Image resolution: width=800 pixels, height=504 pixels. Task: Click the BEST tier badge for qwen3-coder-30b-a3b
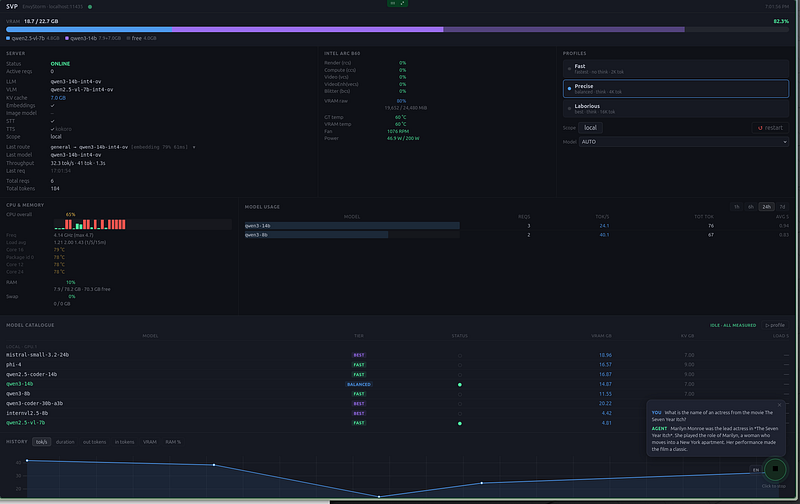click(359, 404)
